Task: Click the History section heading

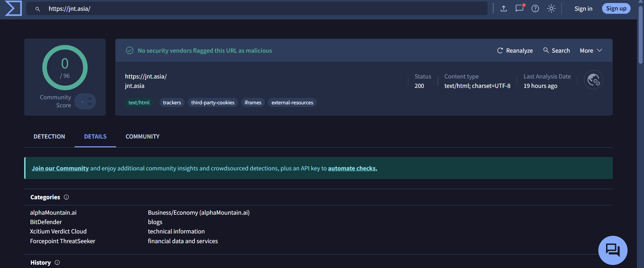Action: (40, 263)
